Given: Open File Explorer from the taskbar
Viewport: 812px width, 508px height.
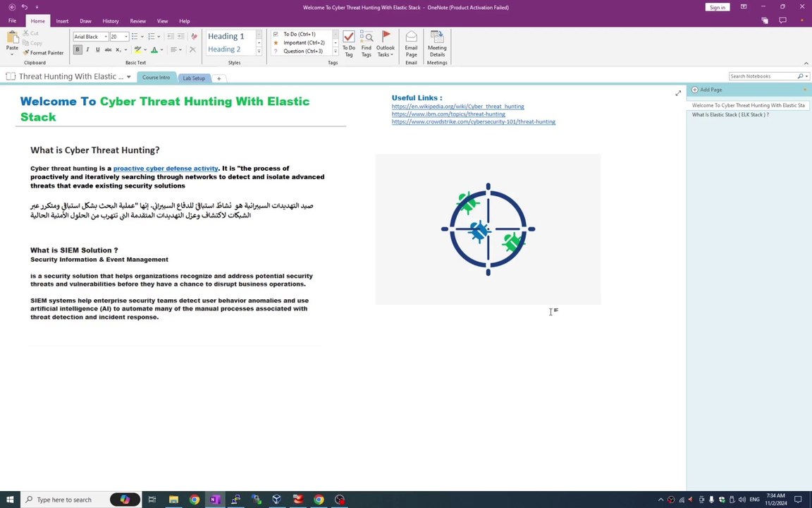Looking at the screenshot, I should click(x=173, y=500).
